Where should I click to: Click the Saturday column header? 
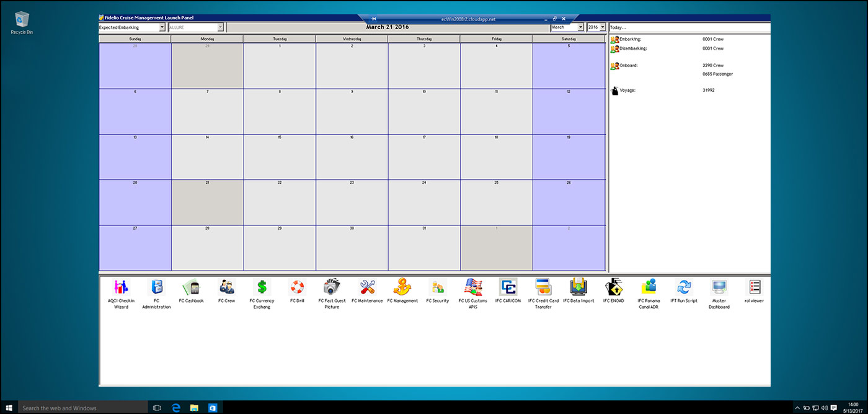click(569, 39)
